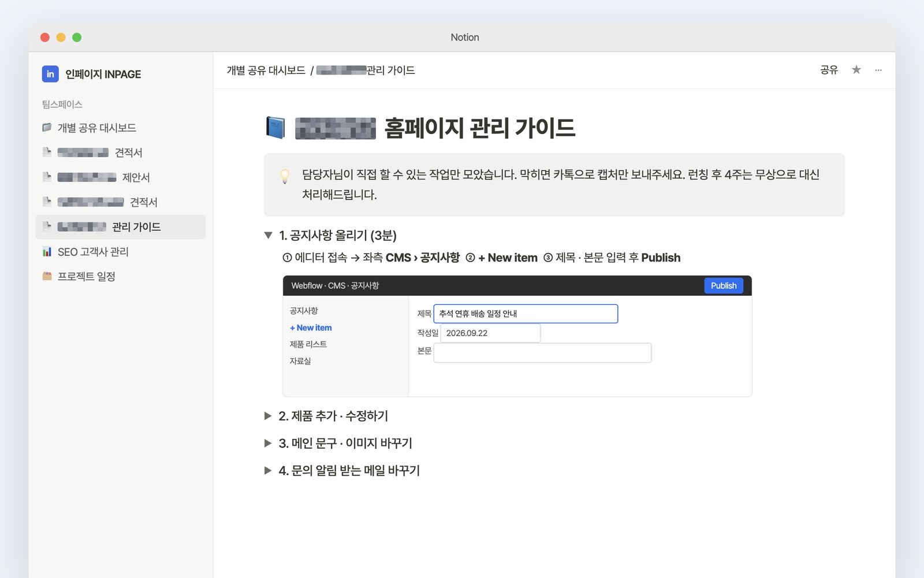Open the 인페이지 INPAGE workspace switcher
Viewport: 924px width, 578px height.
coord(92,74)
